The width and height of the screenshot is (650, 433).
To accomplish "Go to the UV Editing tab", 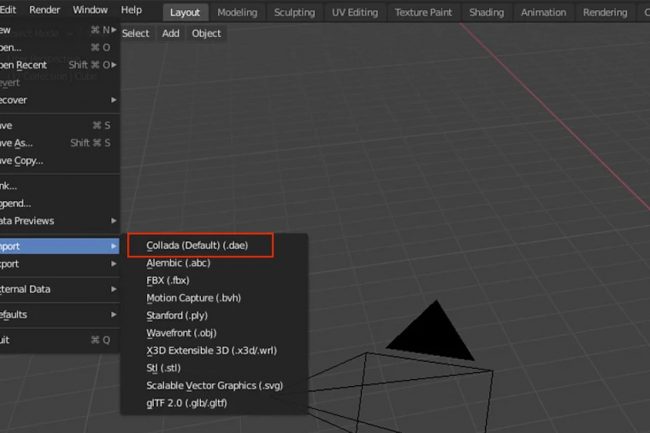I will (354, 13).
